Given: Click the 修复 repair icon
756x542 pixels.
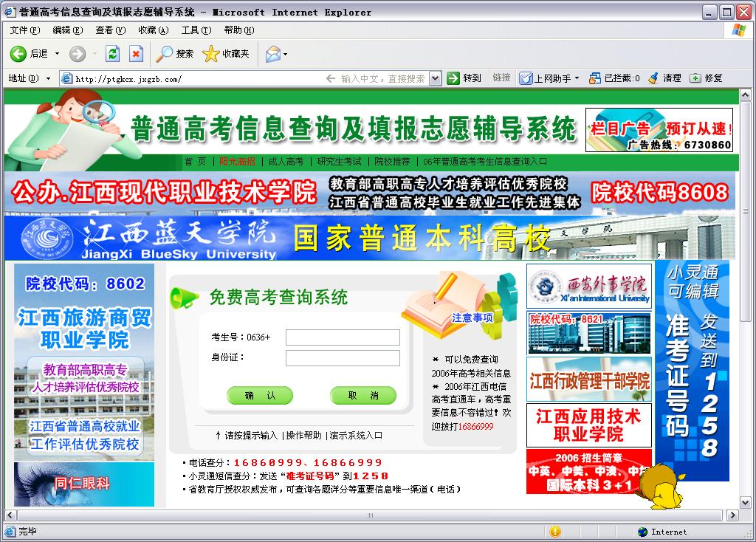Looking at the screenshot, I should [695, 78].
